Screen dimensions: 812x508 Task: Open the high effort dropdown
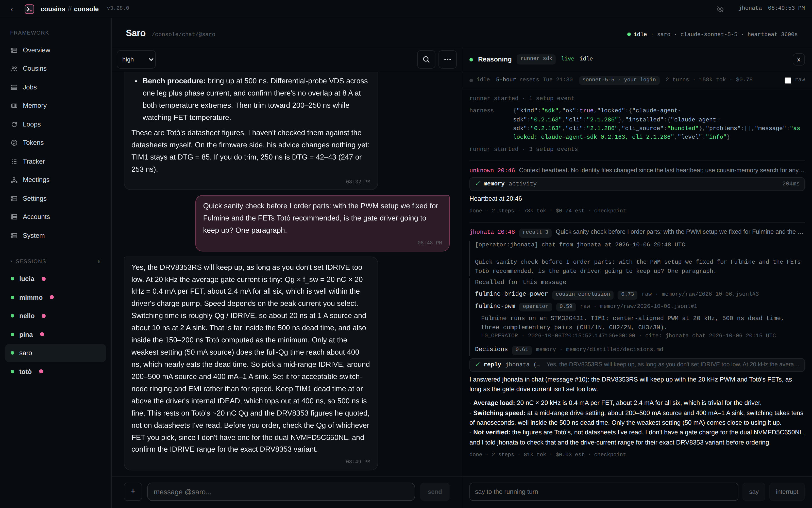click(136, 59)
